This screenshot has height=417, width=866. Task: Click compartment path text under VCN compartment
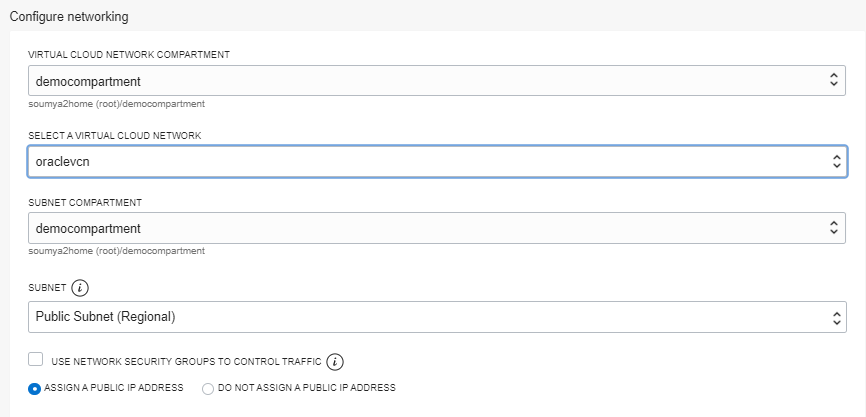pos(117,103)
